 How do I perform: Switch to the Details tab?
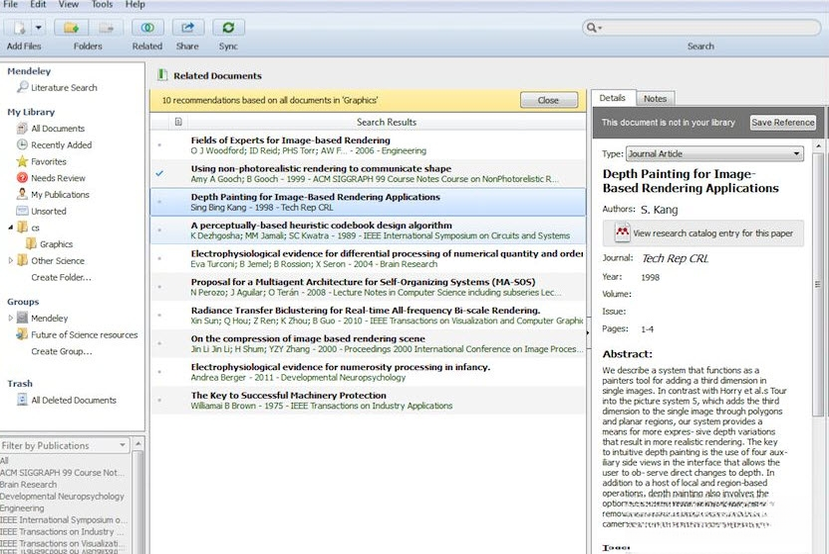[x=612, y=98]
